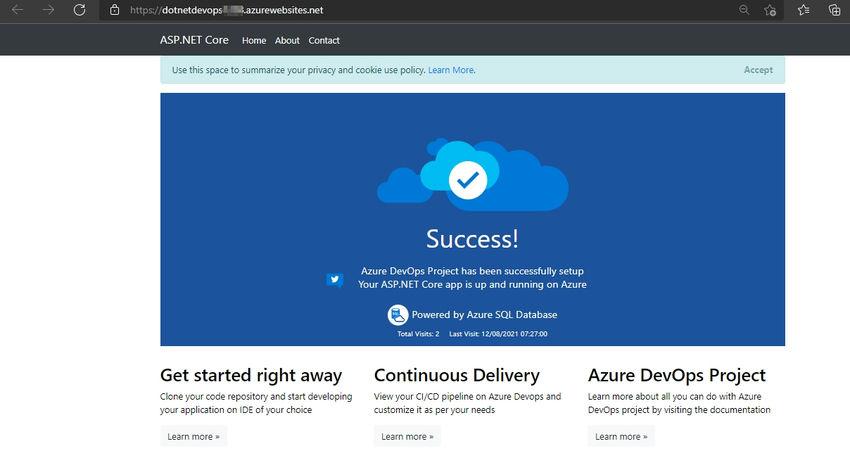Accept the cookie policy banner
This screenshot has width=850, height=458.
[x=758, y=70]
